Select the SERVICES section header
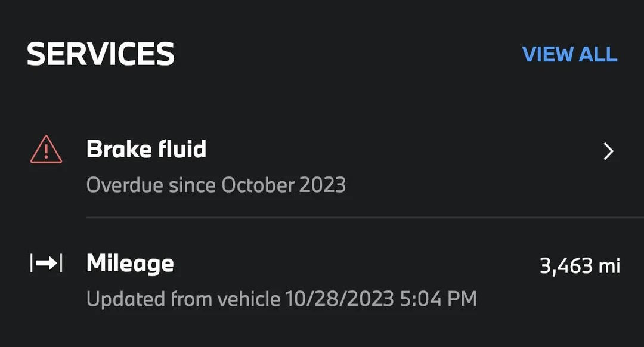This screenshot has height=347, width=644. (102, 53)
